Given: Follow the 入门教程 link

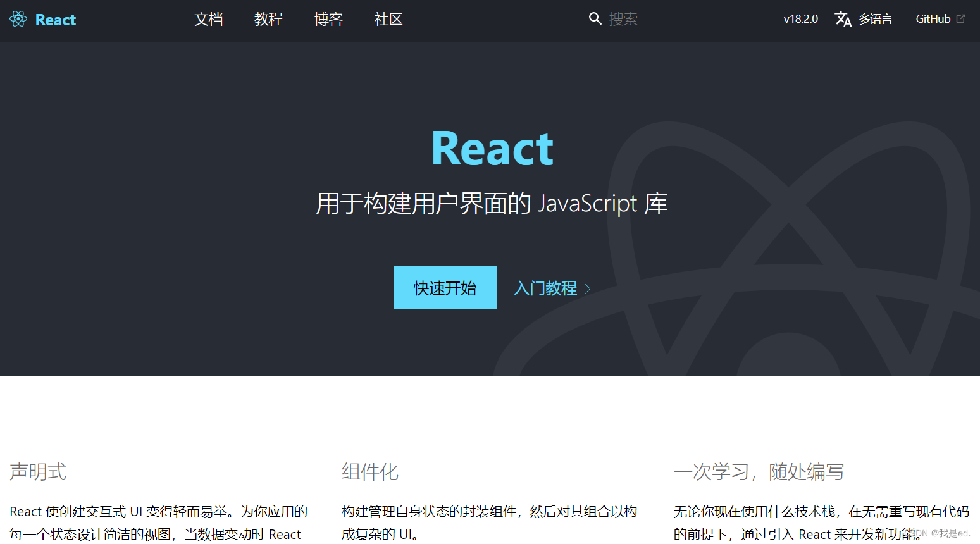Looking at the screenshot, I should pyautogui.click(x=545, y=288).
